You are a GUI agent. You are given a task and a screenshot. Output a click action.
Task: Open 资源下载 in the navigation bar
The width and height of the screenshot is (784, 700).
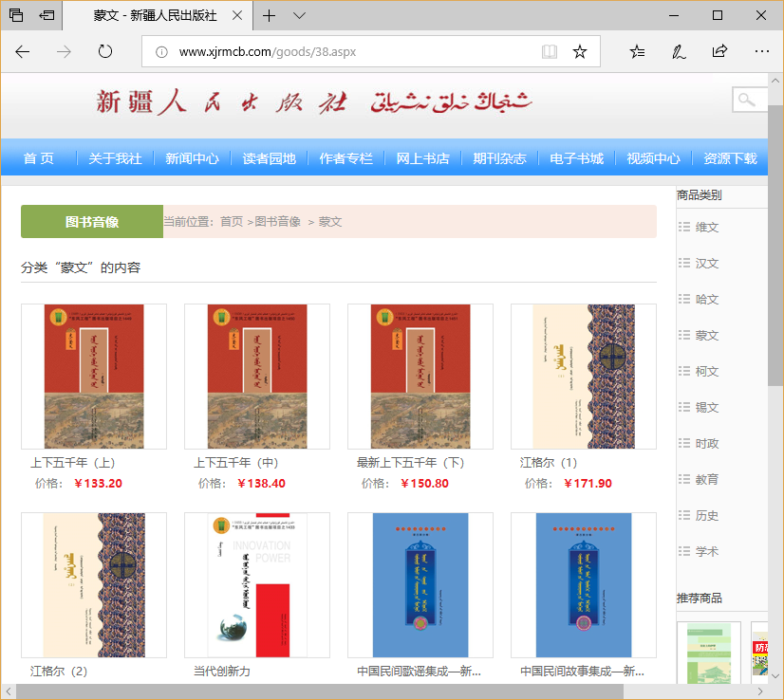click(730, 158)
